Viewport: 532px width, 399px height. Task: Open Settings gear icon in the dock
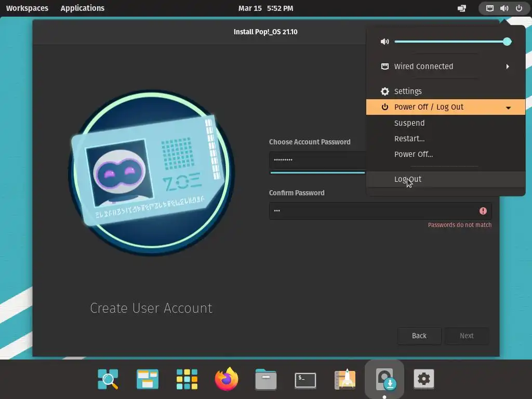424,379
